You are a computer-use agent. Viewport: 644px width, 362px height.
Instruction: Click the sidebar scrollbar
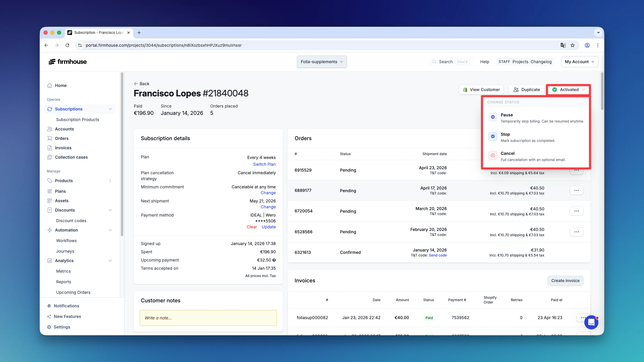tap(122, 154)
